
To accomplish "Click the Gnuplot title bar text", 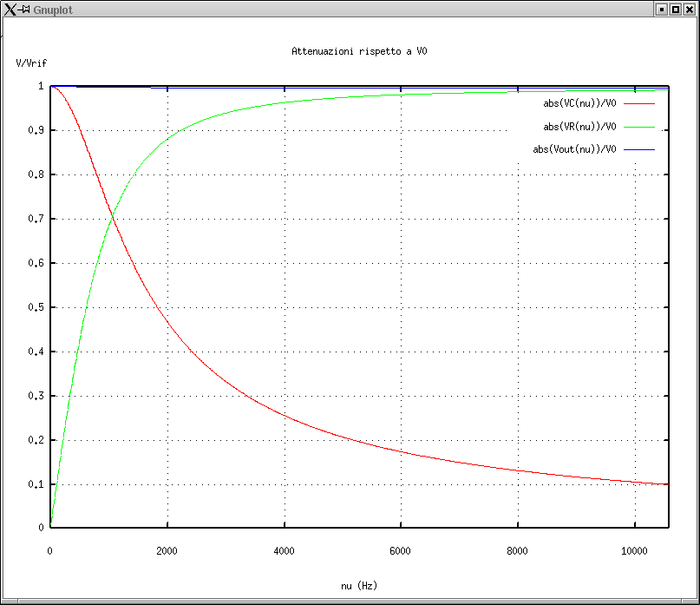I will [52, 9].
